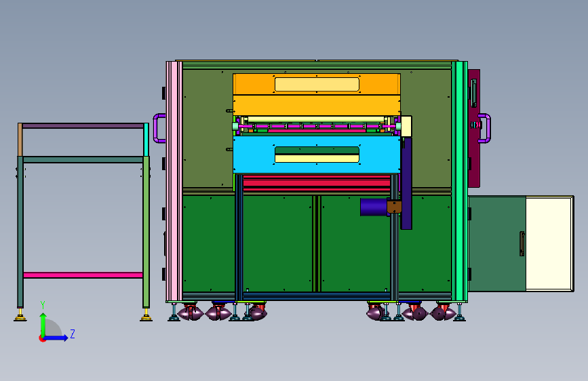The image size is (588, 381).
Task: Select the cream-colored cabinet door
Action: pyautogui.click(x=549, y=244)
